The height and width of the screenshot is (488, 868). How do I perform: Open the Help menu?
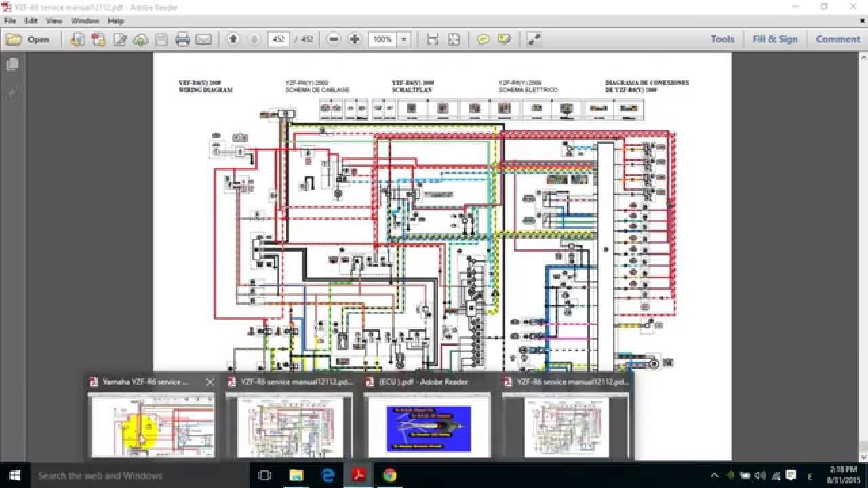(116, 21)
